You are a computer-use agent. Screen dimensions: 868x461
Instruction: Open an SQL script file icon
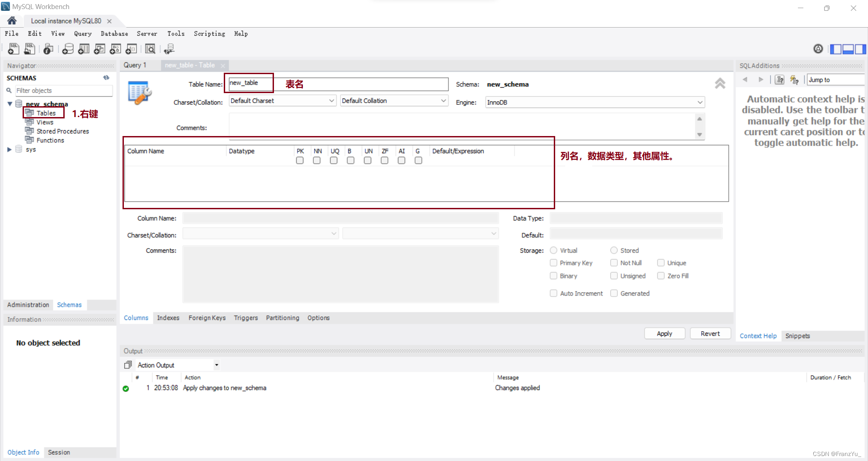(30, 49)
